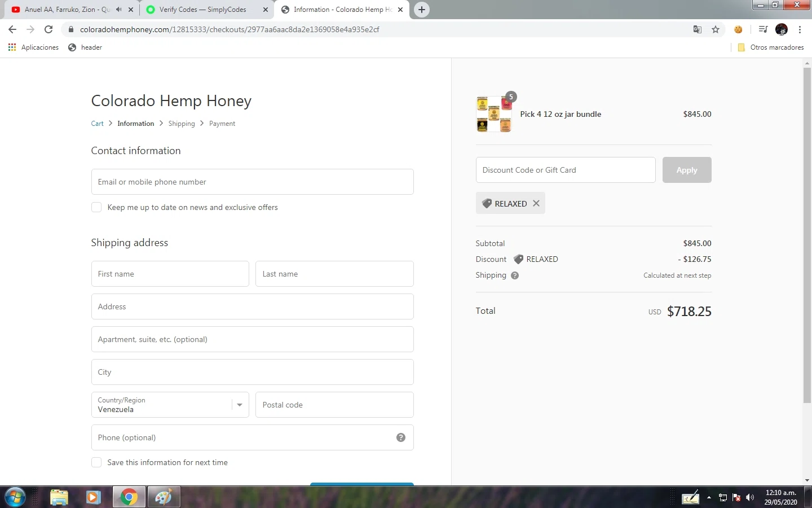Click the City field

click(x=252, y=372)
